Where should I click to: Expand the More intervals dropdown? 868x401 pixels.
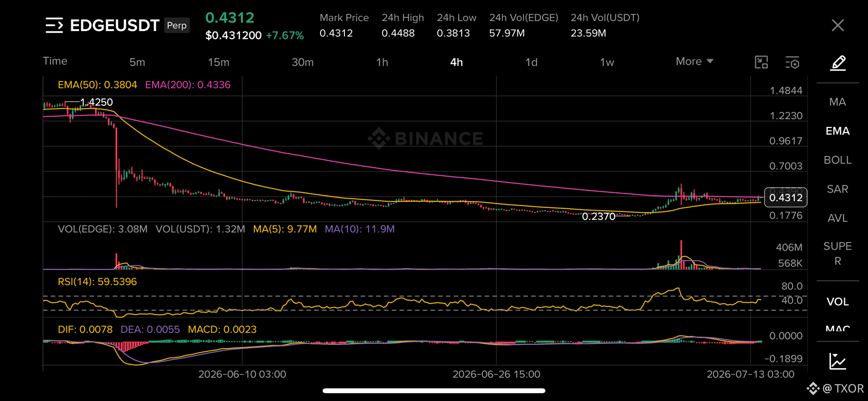(x=695, y=62)
